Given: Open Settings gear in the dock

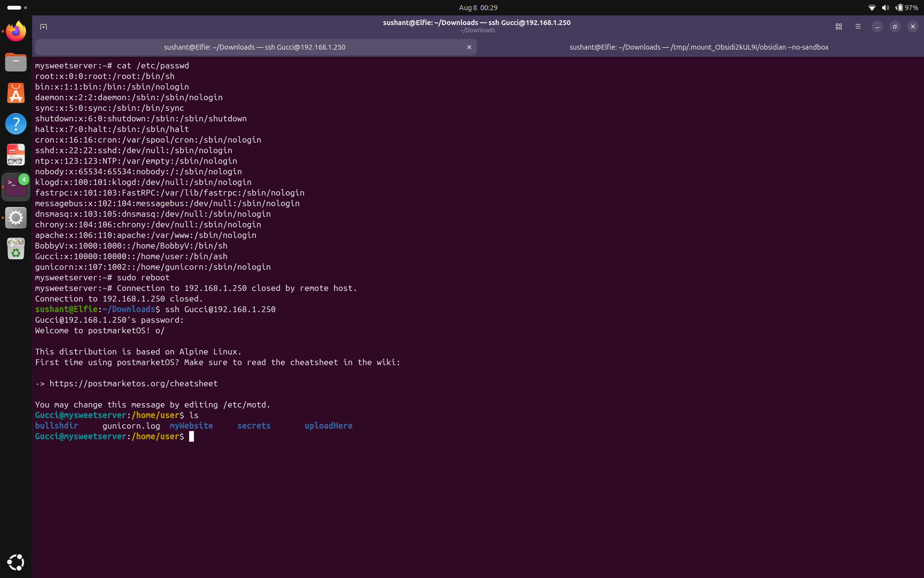Looking at the screenshot, I should click(x=16, y=218).
